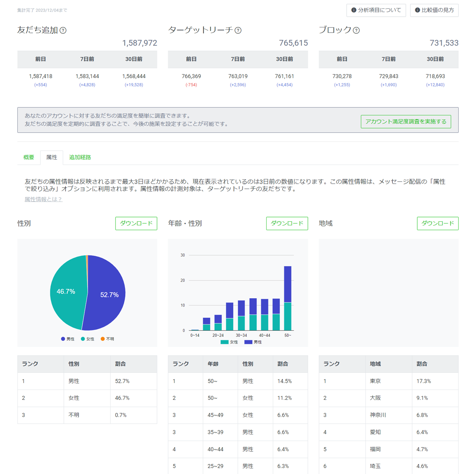Toggle 女性 legend in gender pie chart
The image size is (476, 474).
coord(88,339)
